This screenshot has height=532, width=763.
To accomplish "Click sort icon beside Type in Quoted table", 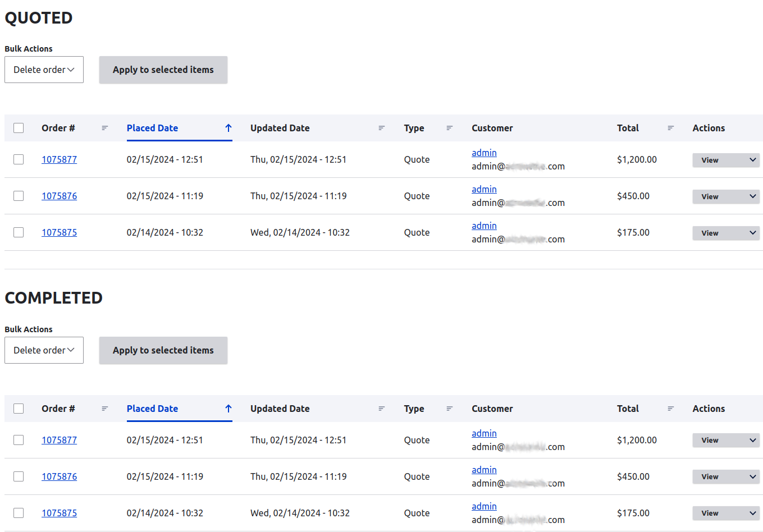I will click(449, 128).
